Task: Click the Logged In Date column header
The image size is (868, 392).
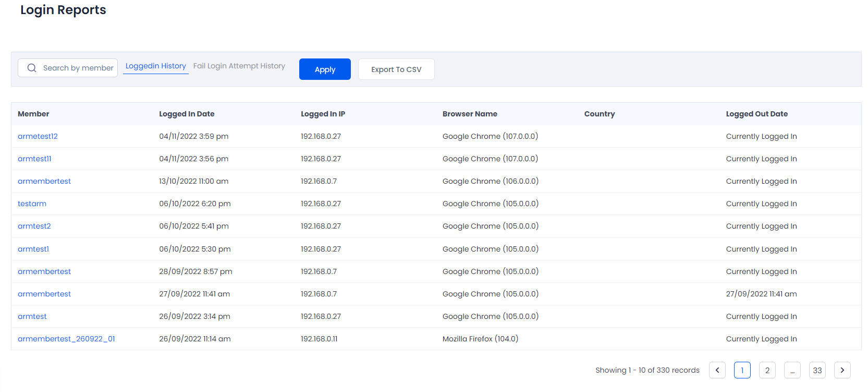Action: (x=187, y=114)
